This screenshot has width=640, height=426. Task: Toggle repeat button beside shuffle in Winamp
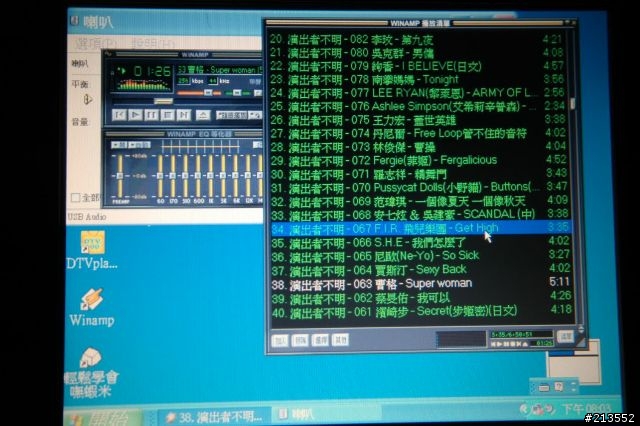pos(256,115)
